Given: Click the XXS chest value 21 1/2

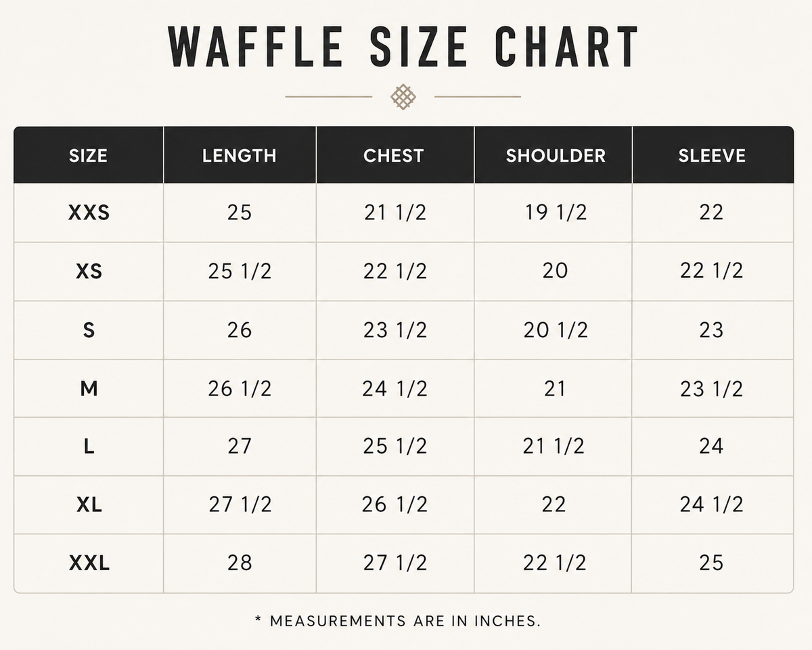Looking at the screenshot, I should (395, 213).
